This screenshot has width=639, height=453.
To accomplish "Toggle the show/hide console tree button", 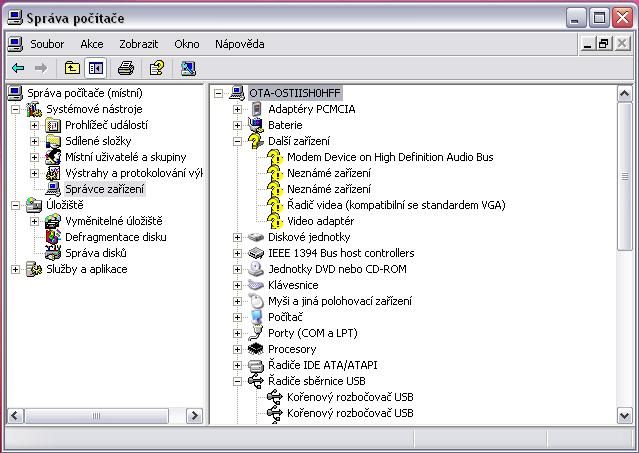I will tap(96, 68).
